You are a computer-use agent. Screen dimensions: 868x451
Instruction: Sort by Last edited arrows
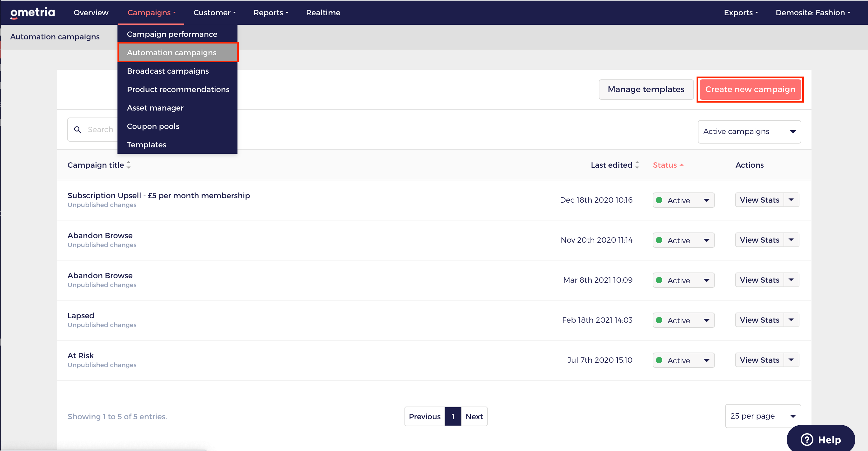point(637,165)
